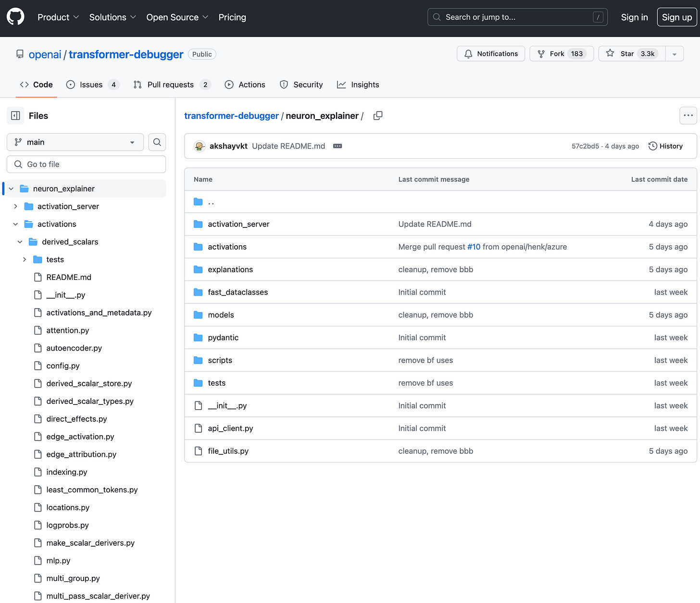Image resolution: width=700 pixels, height=603 pixels.
Task: Collapse the activations tree folder chevron
Action: (x=15, y=224)
